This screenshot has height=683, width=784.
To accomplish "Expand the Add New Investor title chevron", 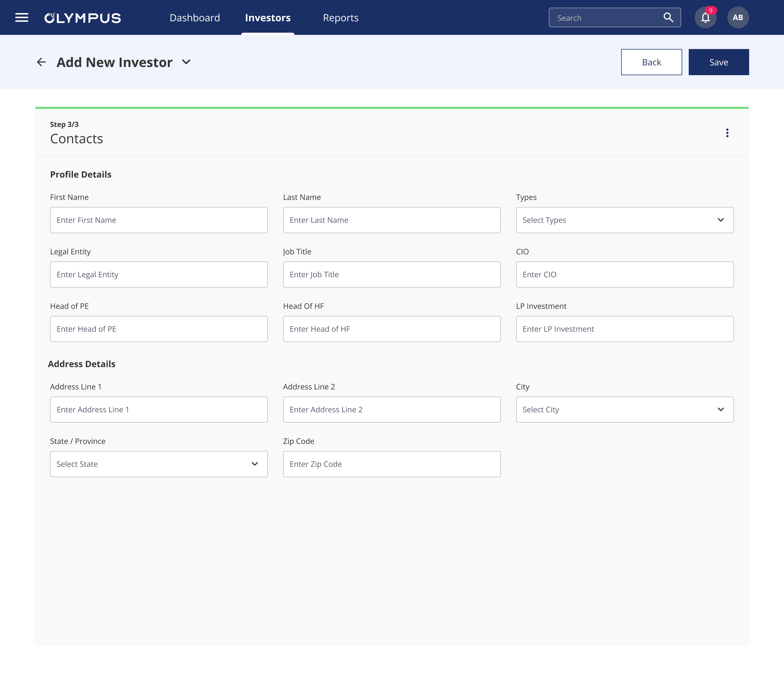I will click(186, 62).
